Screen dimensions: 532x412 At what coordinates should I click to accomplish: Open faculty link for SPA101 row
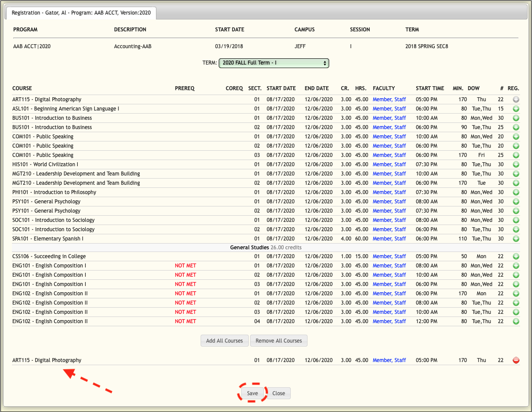(x=389, y=239)
